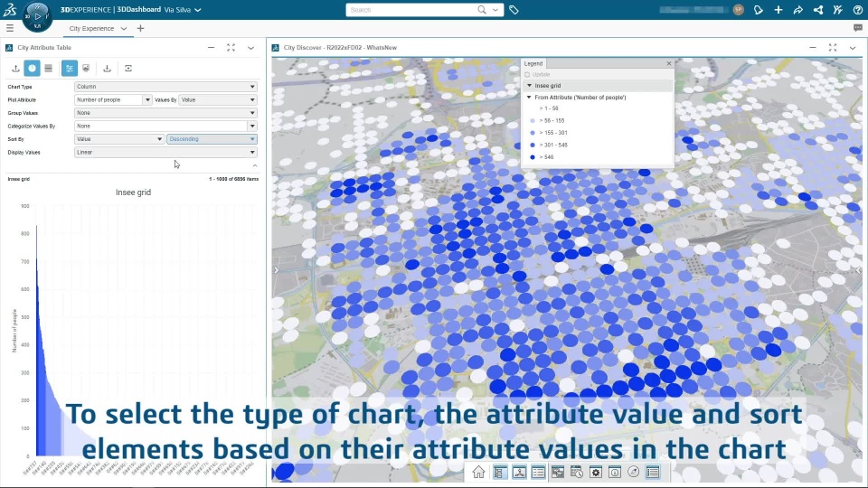Toggle the legend panel icon in map toolbar
868x488 pixels.
[653, 472]
